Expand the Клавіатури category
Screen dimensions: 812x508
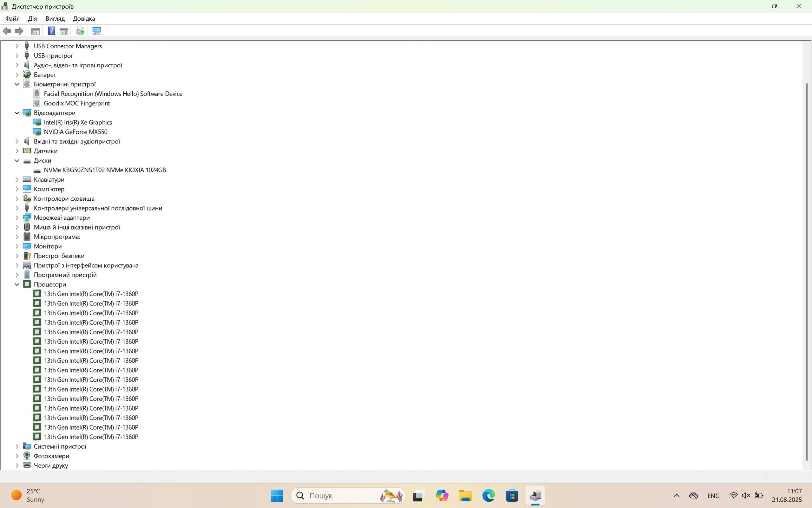coord(17,179)
